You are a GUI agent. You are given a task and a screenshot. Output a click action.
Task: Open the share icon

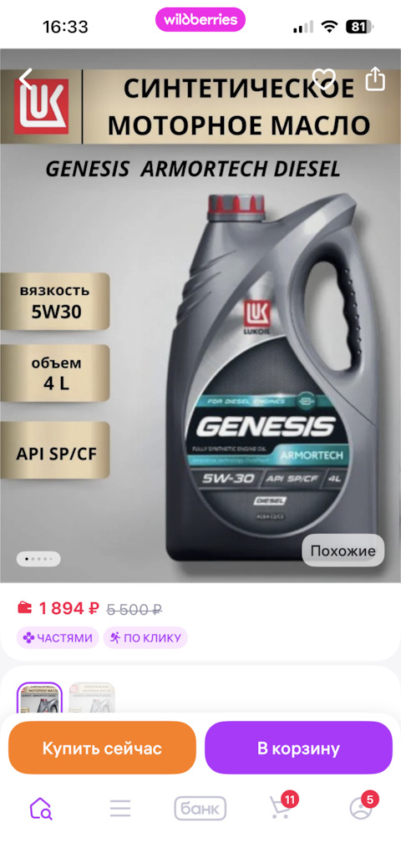pos(375,79)
